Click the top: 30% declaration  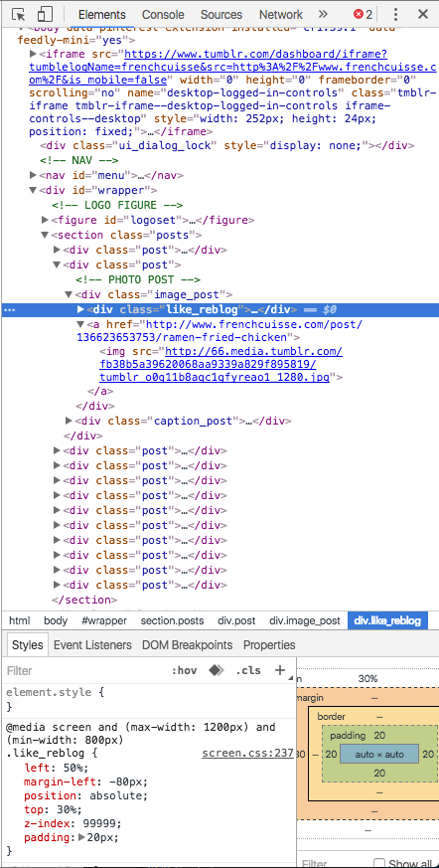coord(53,810)
